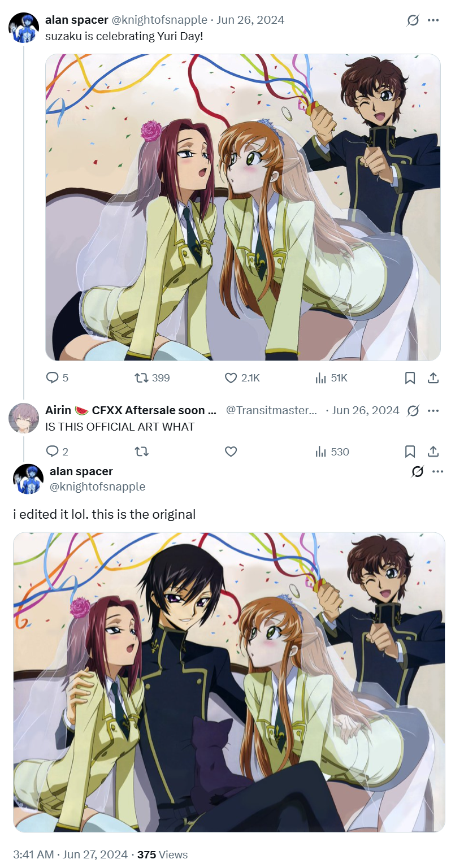This screenshot has width=451, height=868.
Task: Share the first tweet via share icon
Action: point(433,377)
